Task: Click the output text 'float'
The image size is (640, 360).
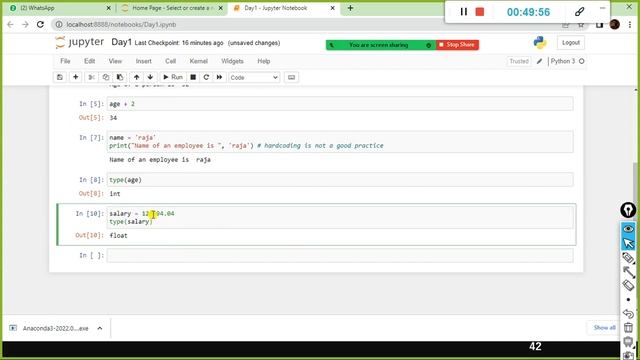Action: [x=118, y=236]
